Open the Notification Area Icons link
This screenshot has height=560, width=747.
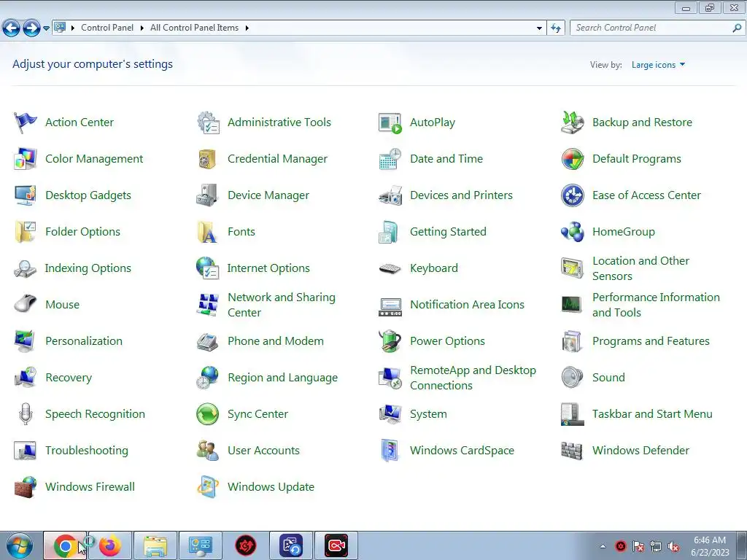[467, 305]
